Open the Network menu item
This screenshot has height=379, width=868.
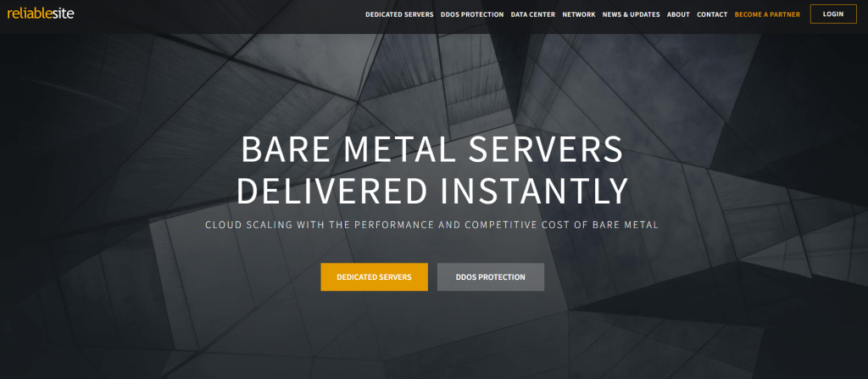coord(578,14)
